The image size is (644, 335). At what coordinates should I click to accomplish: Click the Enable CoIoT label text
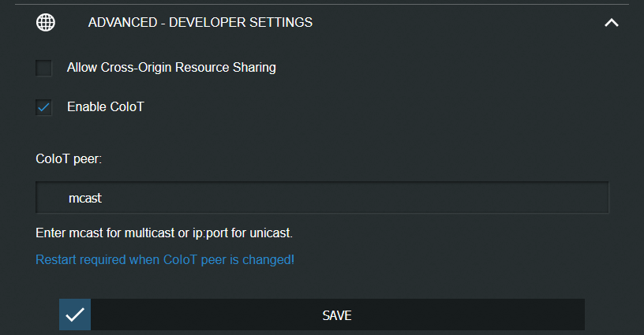(x=106, y=106)
